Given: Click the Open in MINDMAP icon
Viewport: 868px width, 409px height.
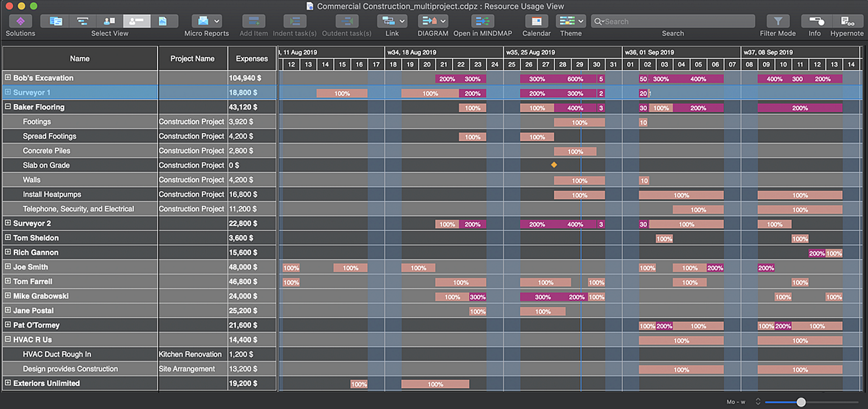Looking at the screenshot, I should [x=481, y=22].
